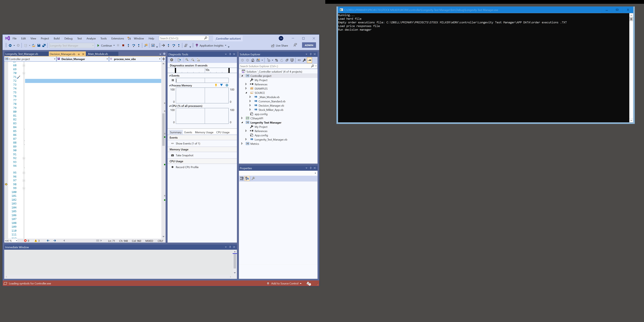644x322 pixels.
Task: Pause event collection in Diagnostic Tools
Action: click(x=173, y=80)
